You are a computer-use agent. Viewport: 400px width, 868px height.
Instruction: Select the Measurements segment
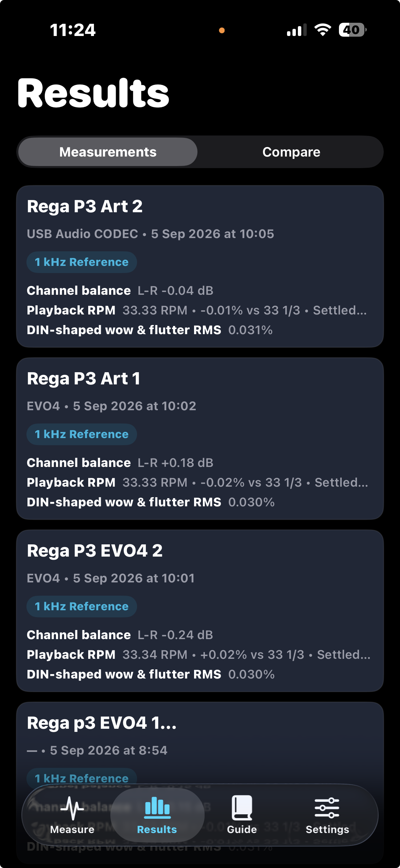108,152
